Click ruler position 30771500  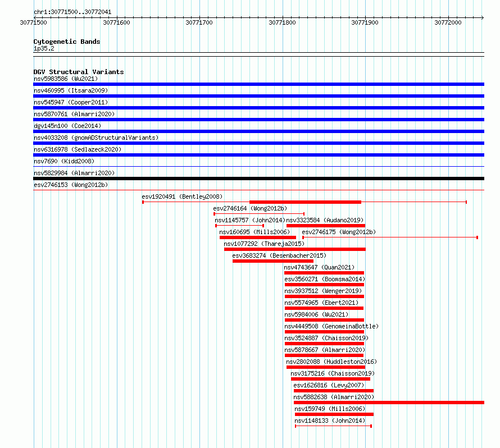(33, 22)
